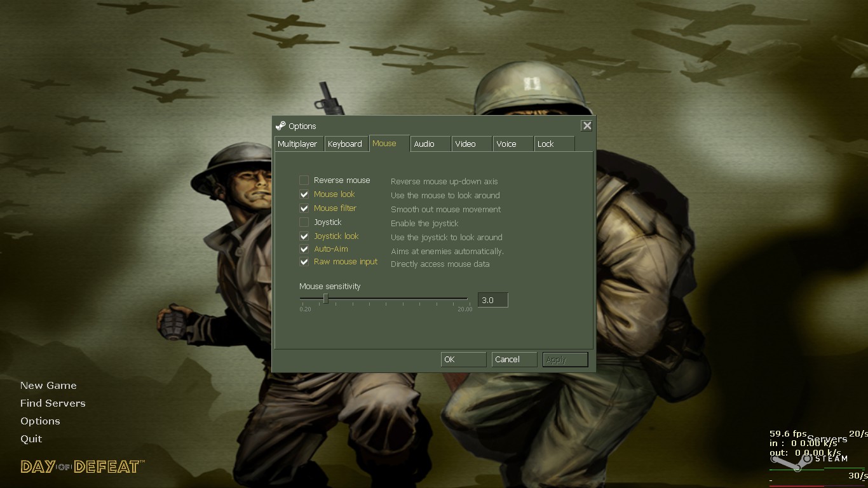Uncheck the Mouse look checkbox
The height and width of the screenshot is (488, 868).
pyautogui.click(x=304, y=194)
